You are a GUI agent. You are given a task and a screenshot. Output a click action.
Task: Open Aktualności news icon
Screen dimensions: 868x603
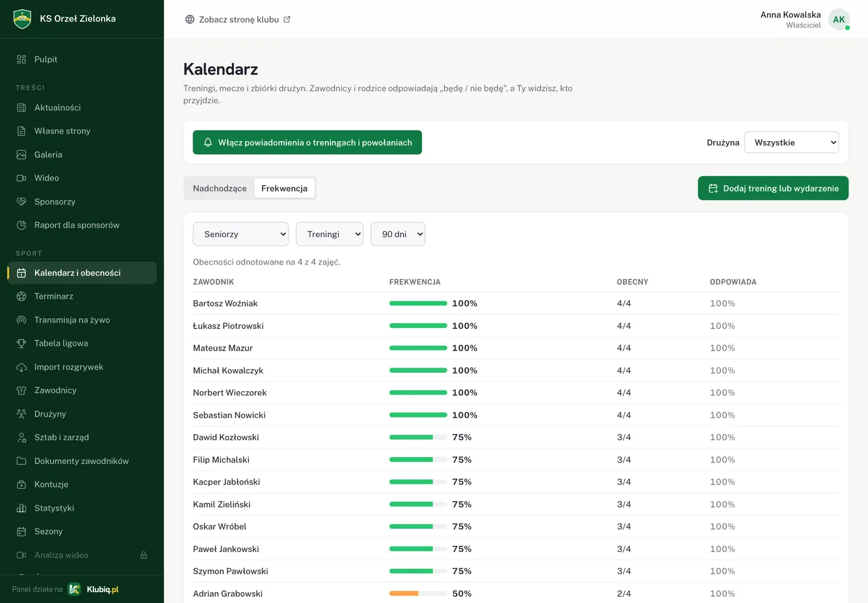[22, 107]
